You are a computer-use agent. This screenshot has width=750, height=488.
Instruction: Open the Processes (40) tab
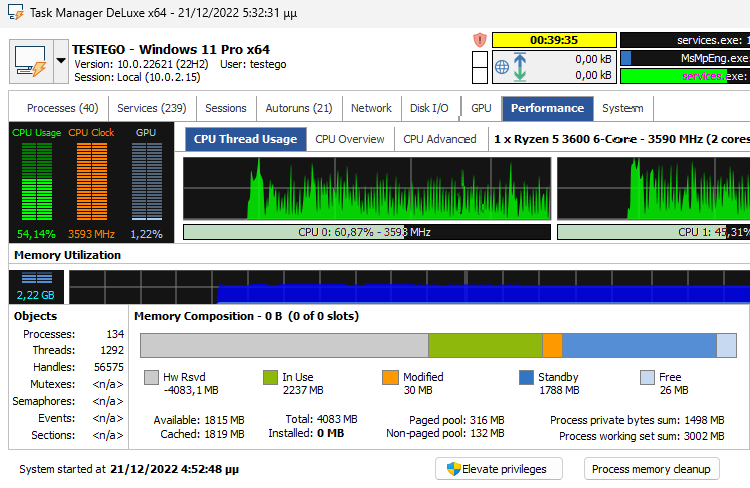click(x=63, y=108)
